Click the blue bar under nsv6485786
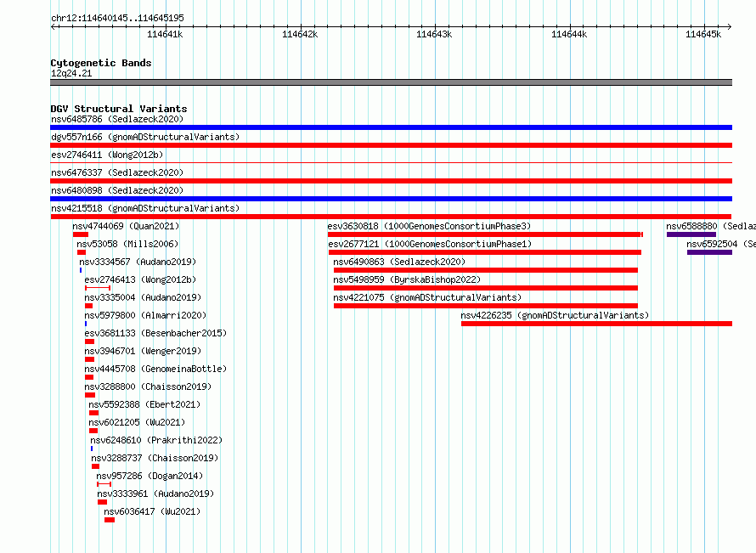756x553 pixels. click(x=391, y=127)
